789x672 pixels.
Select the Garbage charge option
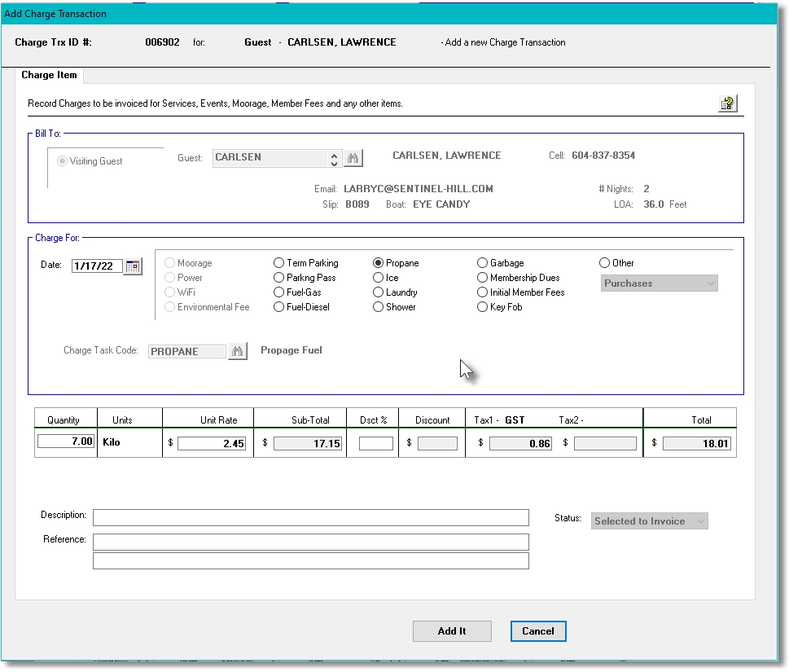(482, 262)
